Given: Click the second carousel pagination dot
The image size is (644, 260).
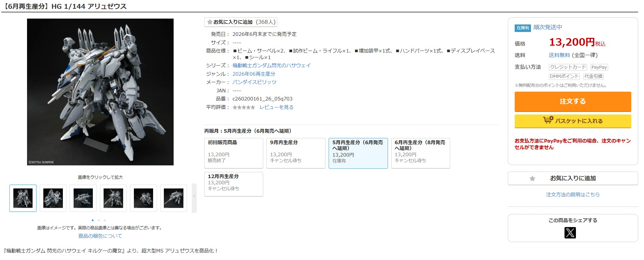Looking at the screenshot, I should point(99,220).
